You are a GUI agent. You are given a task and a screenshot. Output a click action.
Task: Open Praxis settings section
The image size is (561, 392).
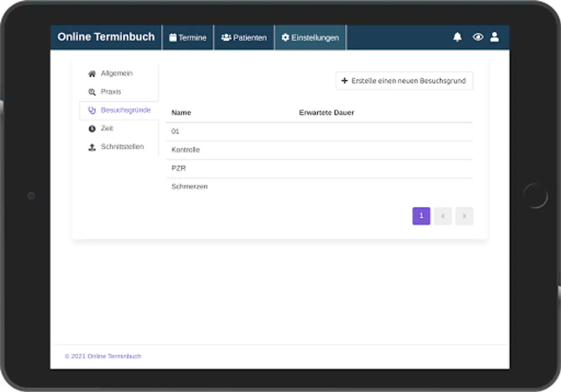coord(119,92)
